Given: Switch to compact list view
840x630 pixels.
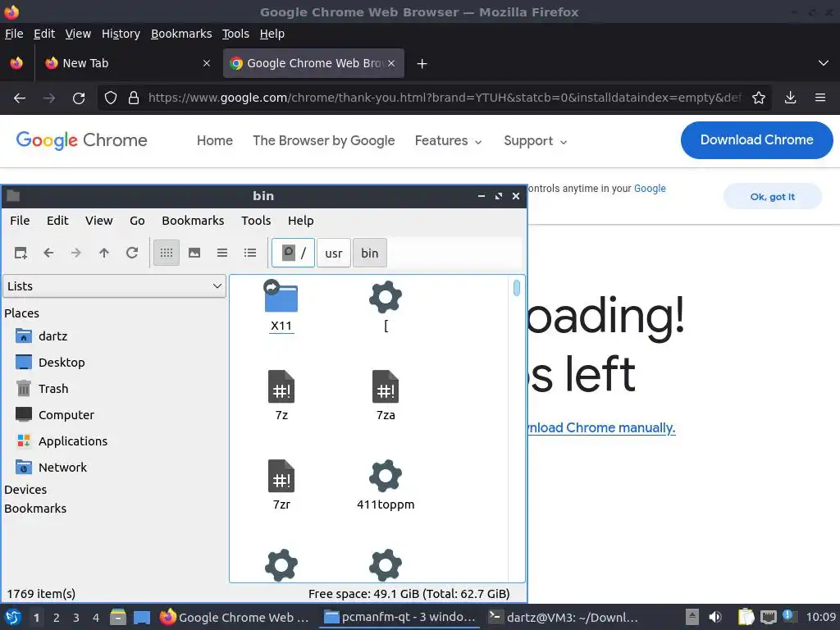Looking at the screenshot, I should [x=222, y=253].
